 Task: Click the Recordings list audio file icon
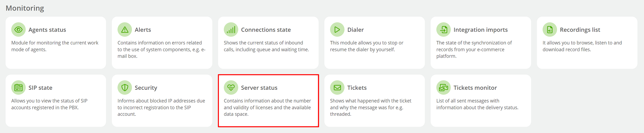tap(550, 30)
